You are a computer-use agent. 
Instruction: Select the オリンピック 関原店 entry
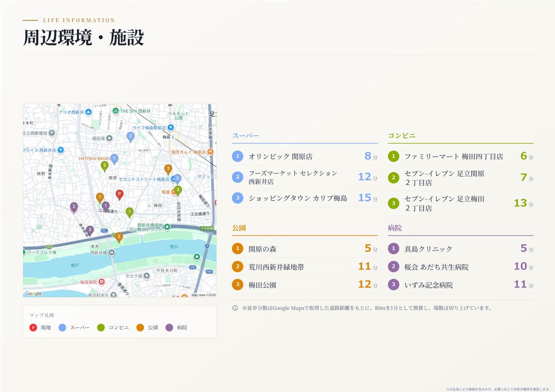(305, 157)
